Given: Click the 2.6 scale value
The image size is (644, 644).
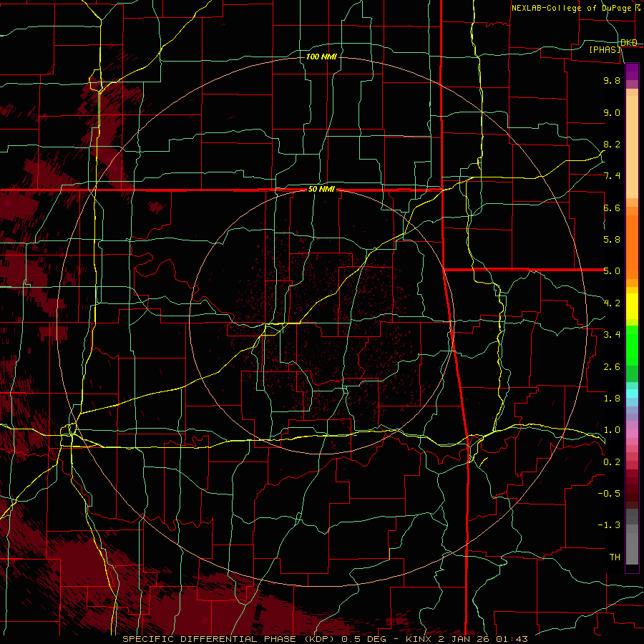Looking at the screenshot, I should coord(612,367).
